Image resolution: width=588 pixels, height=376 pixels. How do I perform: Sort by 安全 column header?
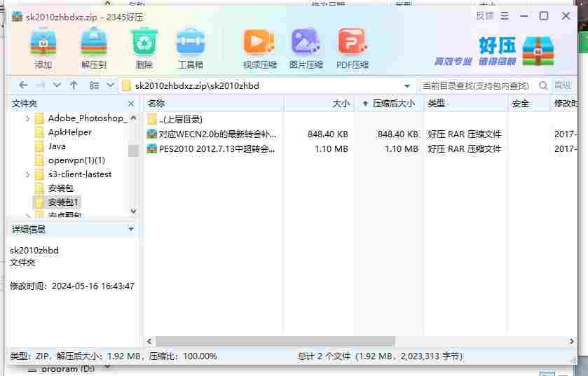coord(529,104)
